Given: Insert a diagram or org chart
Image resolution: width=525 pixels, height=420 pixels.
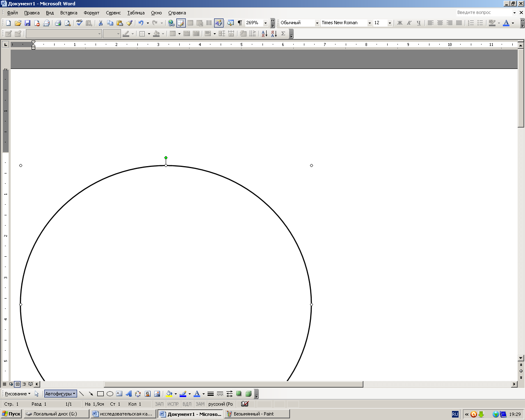Looking at the screenshot, I should [138, 394].
